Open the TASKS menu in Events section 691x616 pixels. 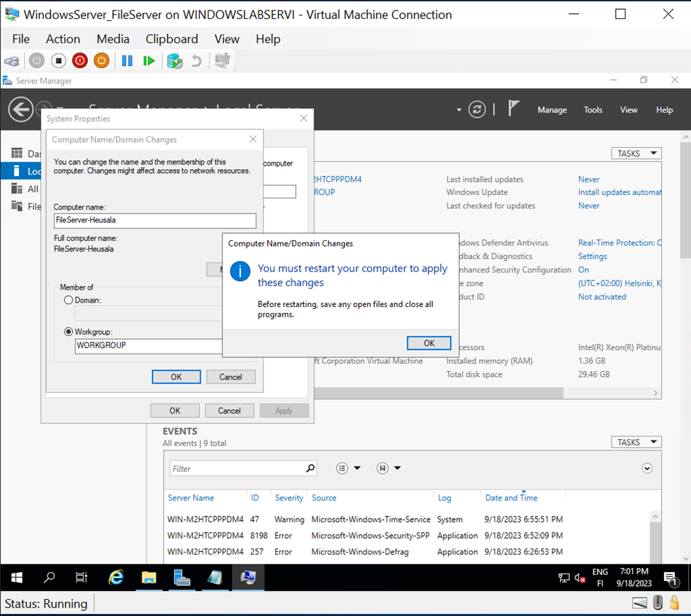click(635, 442)
